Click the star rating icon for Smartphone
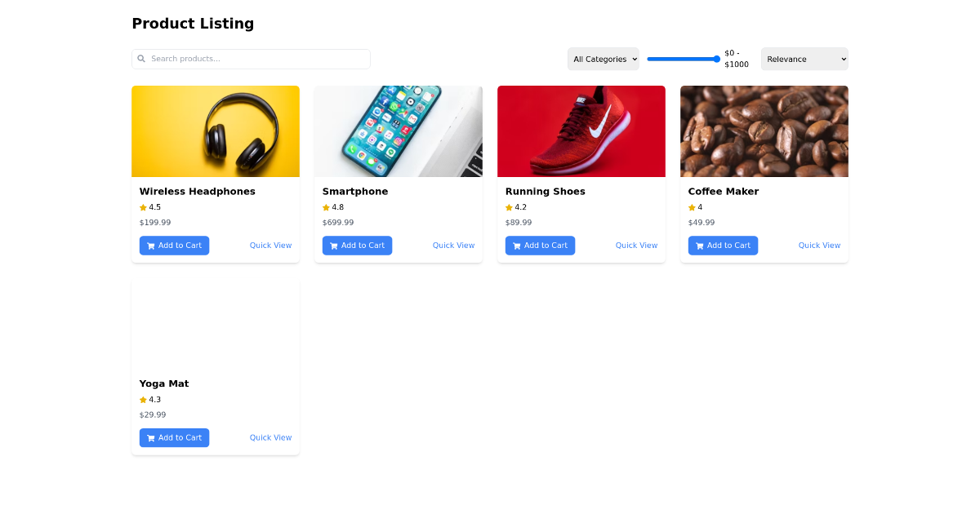This screenshot has width=980, height=514. [x=325, y=206]
